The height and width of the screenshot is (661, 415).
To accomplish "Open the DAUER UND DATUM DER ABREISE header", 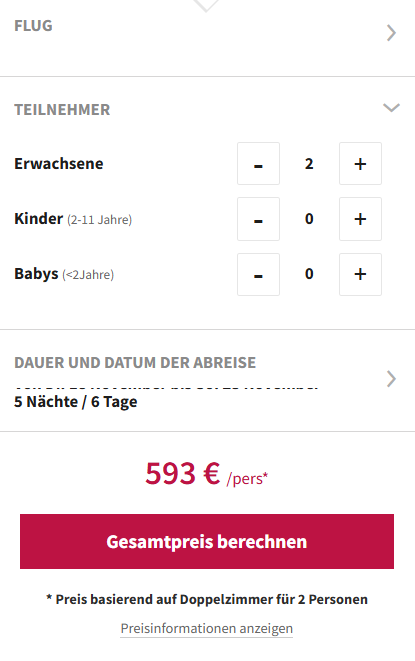I will pos(135,363).
